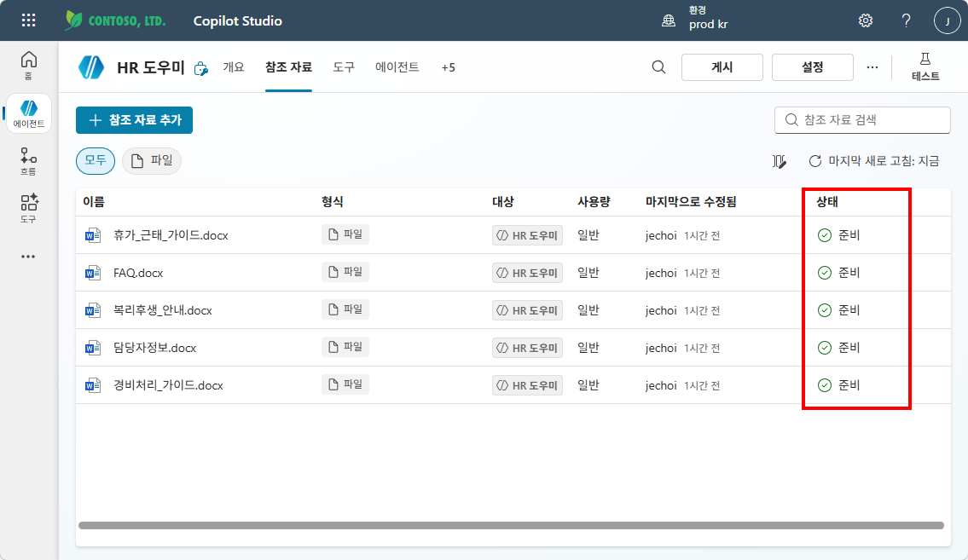Sort by the 형식 column header
Viewport: 968px width, 560px height.
[x=332, y=202]
